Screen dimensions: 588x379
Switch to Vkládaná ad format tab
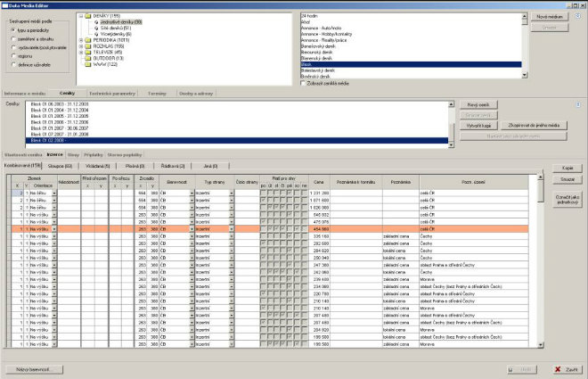tap(97, 166)
